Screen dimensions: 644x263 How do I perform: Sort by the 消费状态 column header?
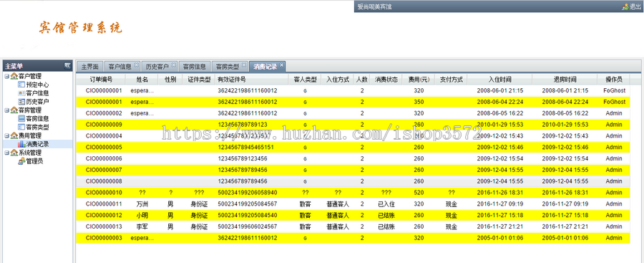(386, 79)
